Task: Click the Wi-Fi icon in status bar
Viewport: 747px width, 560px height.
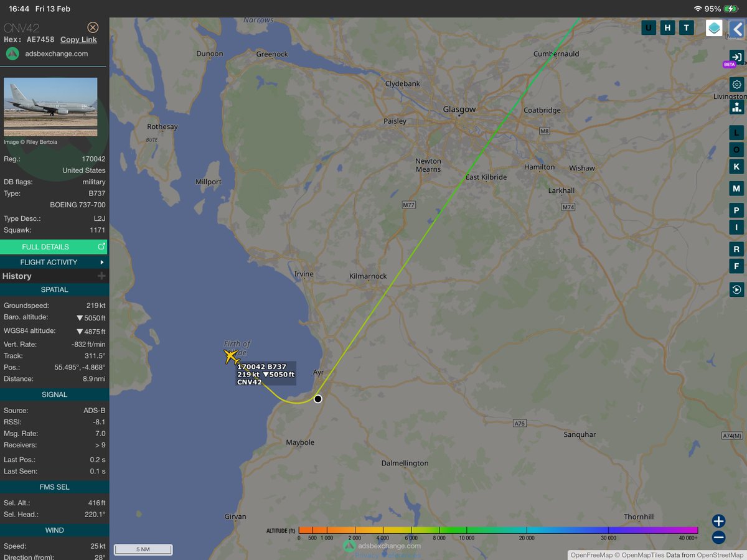Action: point(697,9)
